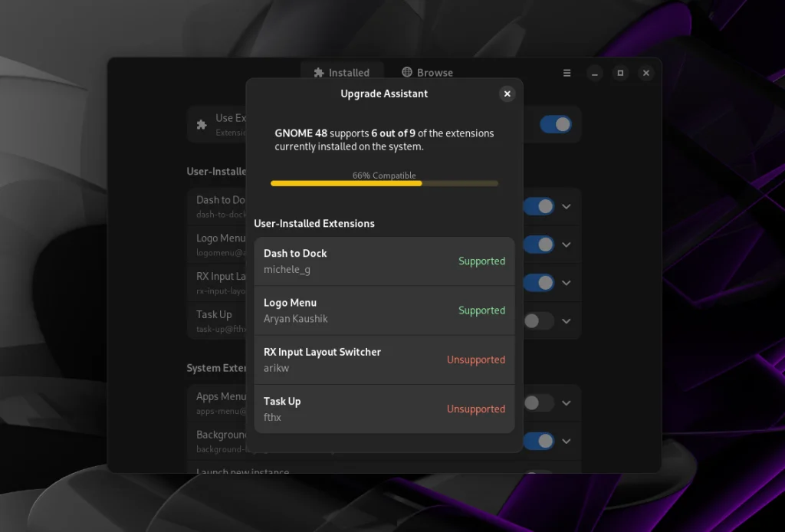Expand the Logo Menu row chevron

pos(567,245)
